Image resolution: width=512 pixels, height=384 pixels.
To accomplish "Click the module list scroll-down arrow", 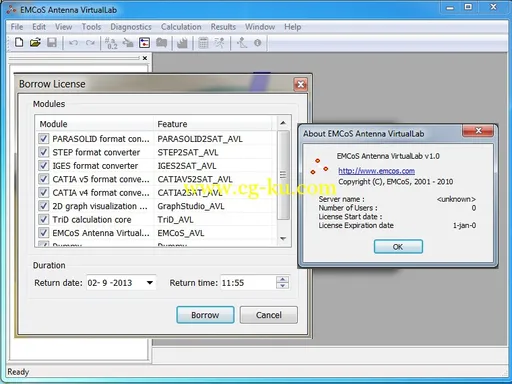I will click(283, 238).
